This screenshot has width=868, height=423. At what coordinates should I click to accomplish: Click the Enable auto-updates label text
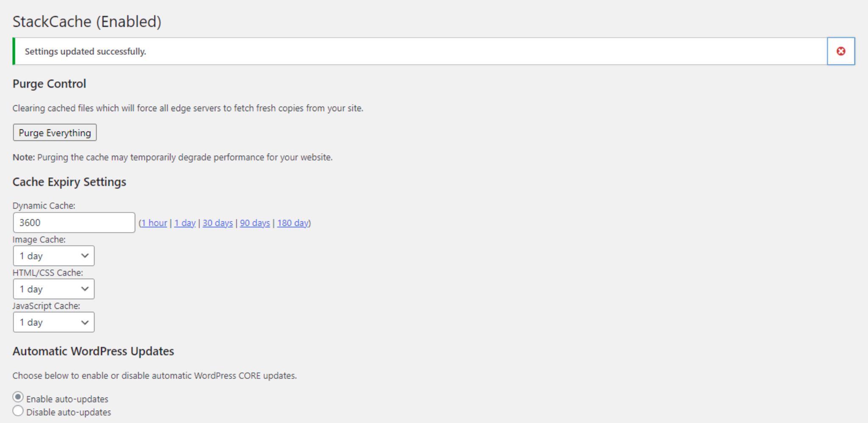[x=67, y=399]
